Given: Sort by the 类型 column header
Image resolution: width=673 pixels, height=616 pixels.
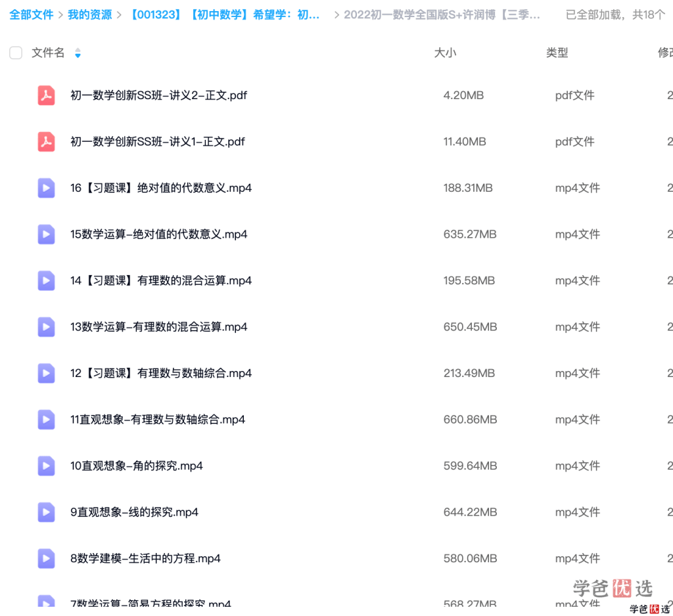Looking at the screenshot, I should [557, 53].
